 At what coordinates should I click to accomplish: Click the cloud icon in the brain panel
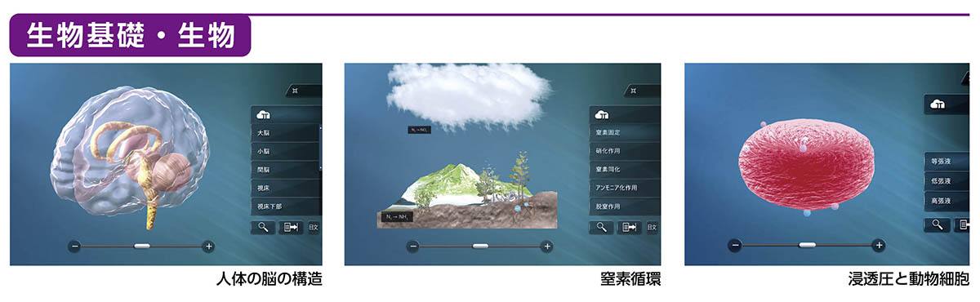tap(263, 114)
